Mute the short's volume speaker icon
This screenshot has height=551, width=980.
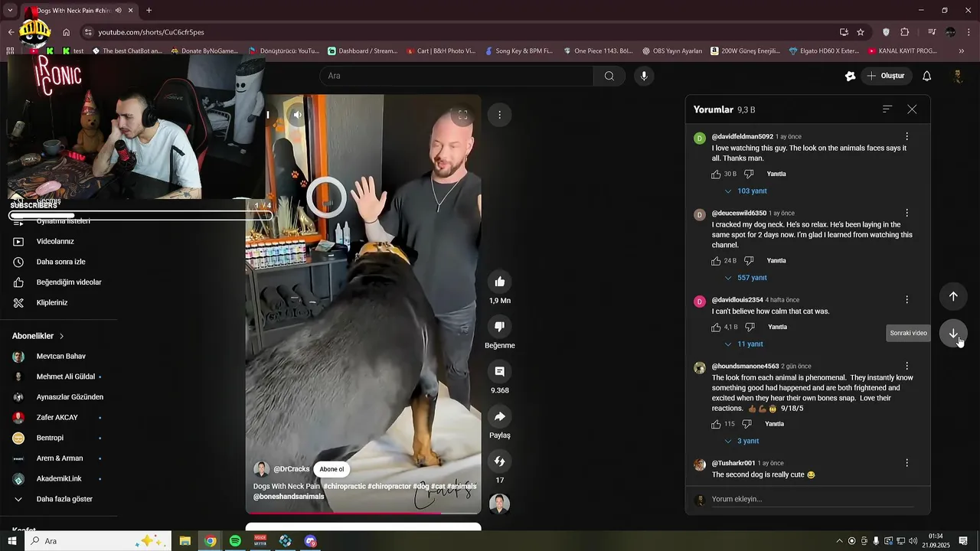tap(297, 115)
